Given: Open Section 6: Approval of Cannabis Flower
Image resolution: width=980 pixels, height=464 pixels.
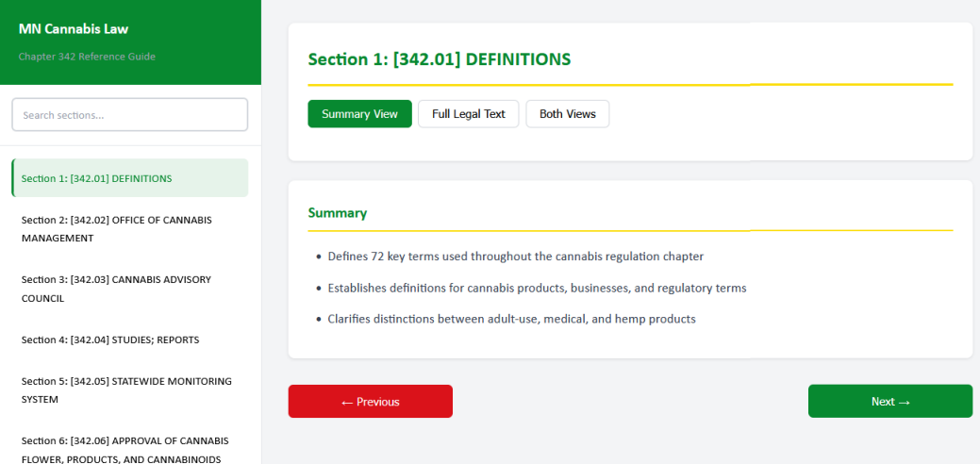Looking at the screenshot, I should (125, 450).
